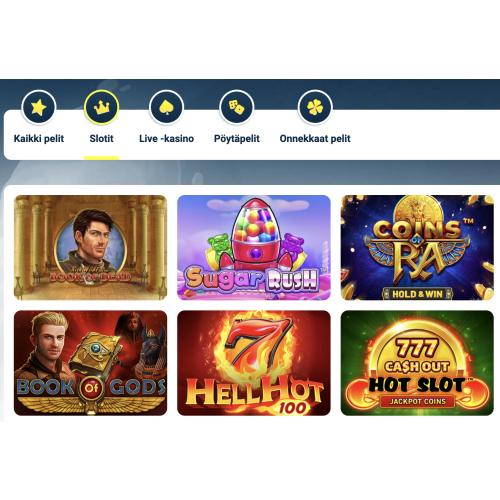Screen dimensions: 500x500
Task: Open the Book of Gods game
Action: [x=90, y=363]
